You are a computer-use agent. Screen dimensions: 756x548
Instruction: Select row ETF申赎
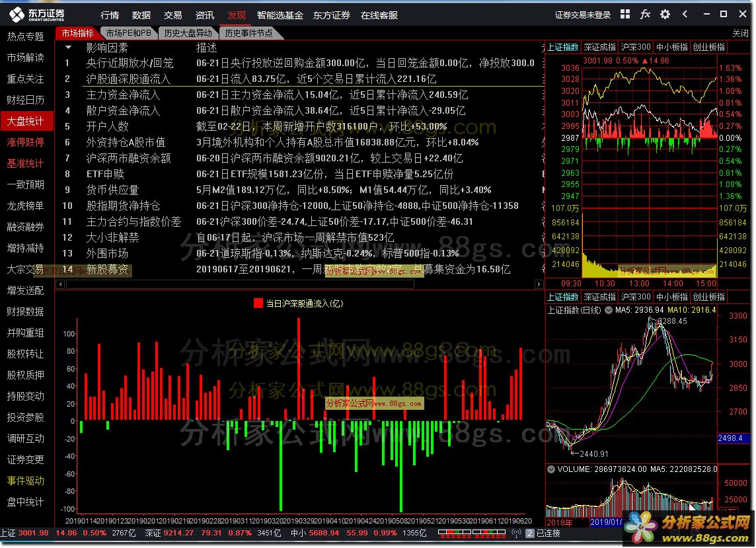tap(300, 174)
